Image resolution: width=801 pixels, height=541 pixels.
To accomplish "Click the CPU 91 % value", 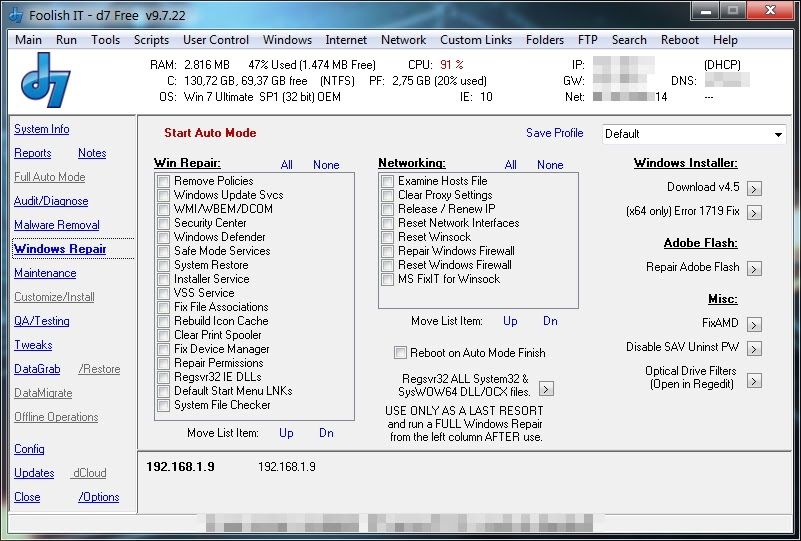I will 452,65.
